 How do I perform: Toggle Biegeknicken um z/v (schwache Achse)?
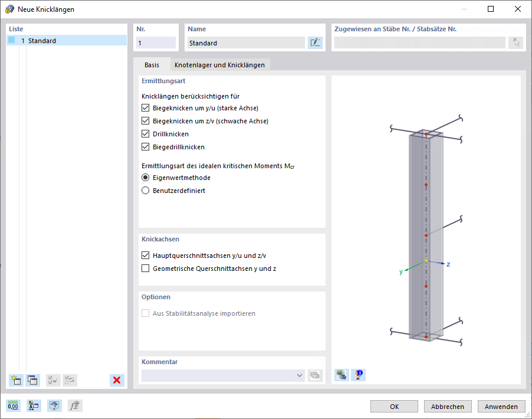pyautogui.click(x=145, y=121)
